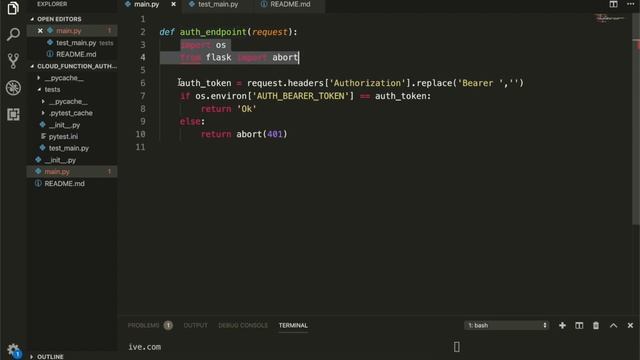Open the '1: bash' terminal selector dropdown

pos(506,325)
